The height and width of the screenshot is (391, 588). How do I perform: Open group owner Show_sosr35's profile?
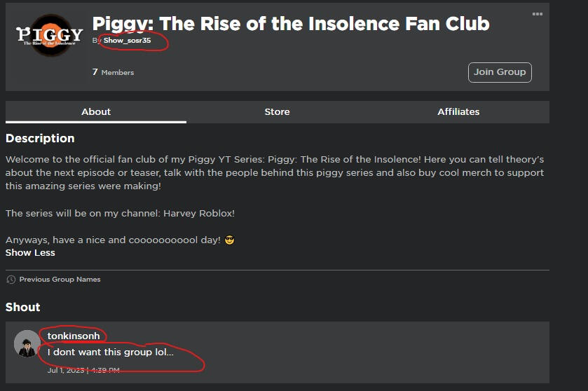[x=127, y=41]
